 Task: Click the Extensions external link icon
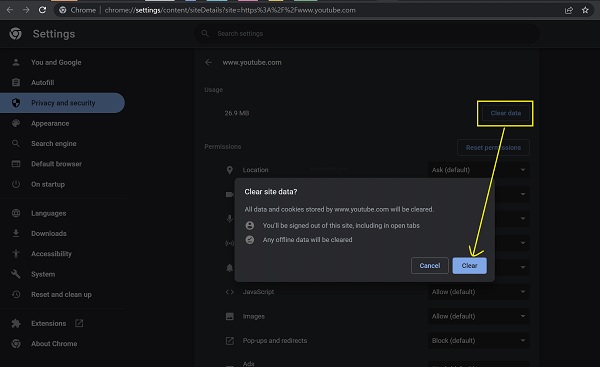[x=79, y=323]
